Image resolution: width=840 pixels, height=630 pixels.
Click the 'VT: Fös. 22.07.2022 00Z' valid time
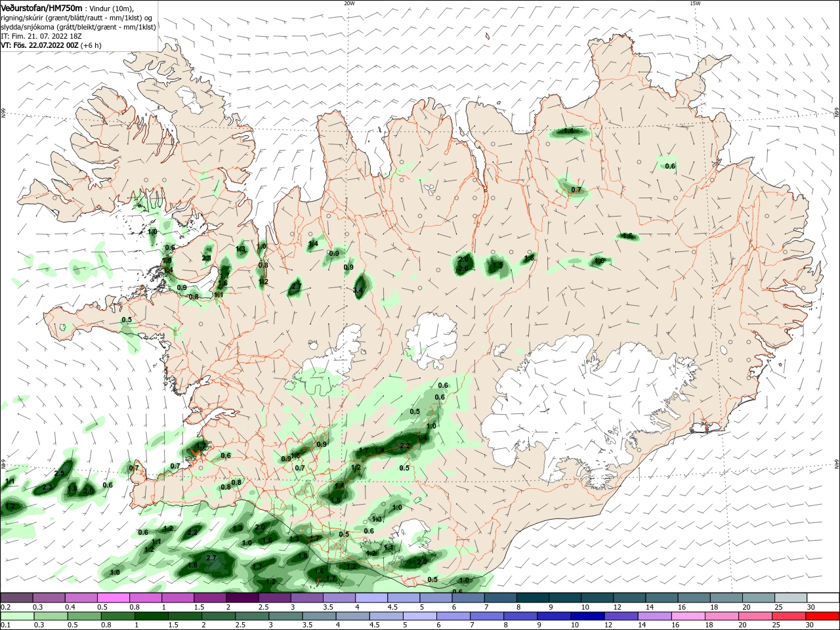click(x=39, y=45)
